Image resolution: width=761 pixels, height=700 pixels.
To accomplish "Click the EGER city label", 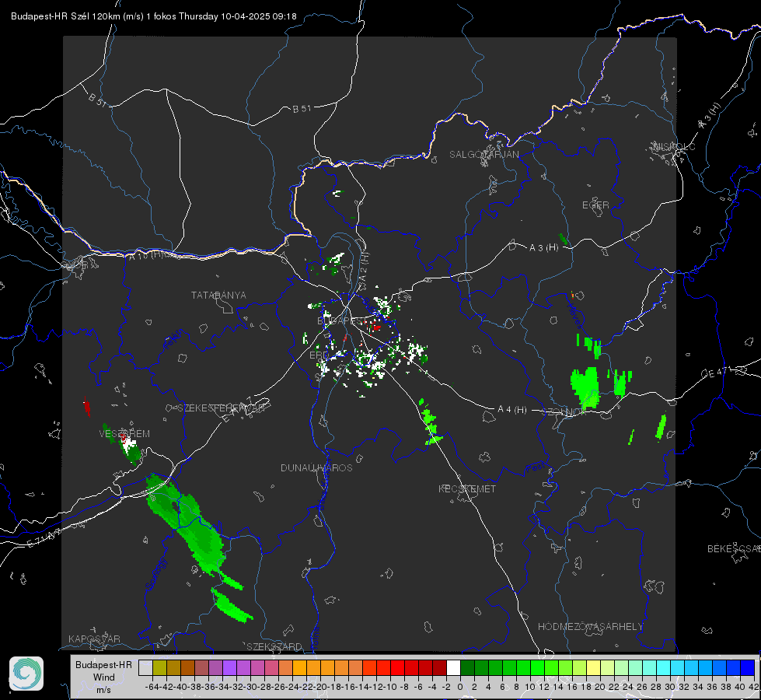I will [595, 205].
